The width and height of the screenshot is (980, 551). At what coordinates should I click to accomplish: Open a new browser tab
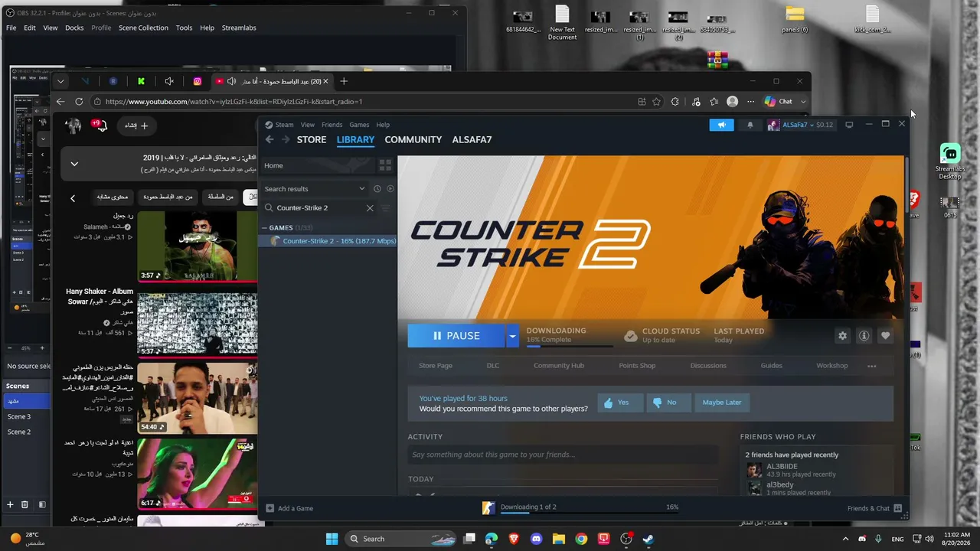[x=344, y=81]
